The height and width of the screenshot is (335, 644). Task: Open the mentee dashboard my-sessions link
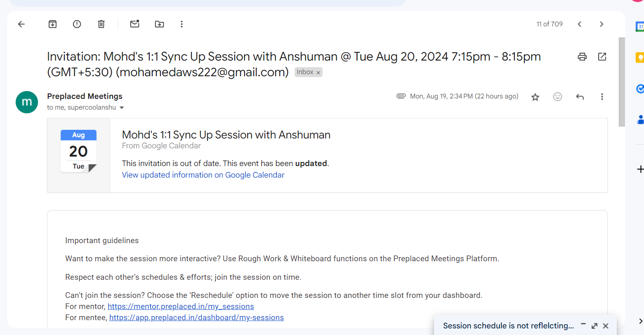pos(196,318)
